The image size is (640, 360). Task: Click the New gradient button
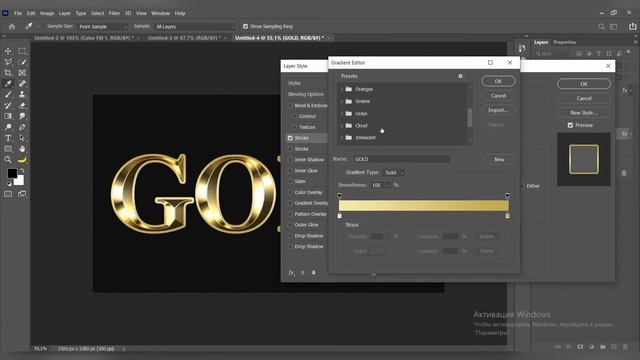499,159
